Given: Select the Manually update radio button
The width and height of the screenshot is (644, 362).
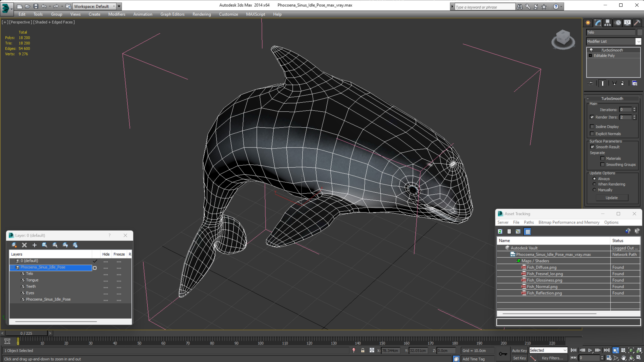Looking at the screenshot, I should [x=594, y=190].
